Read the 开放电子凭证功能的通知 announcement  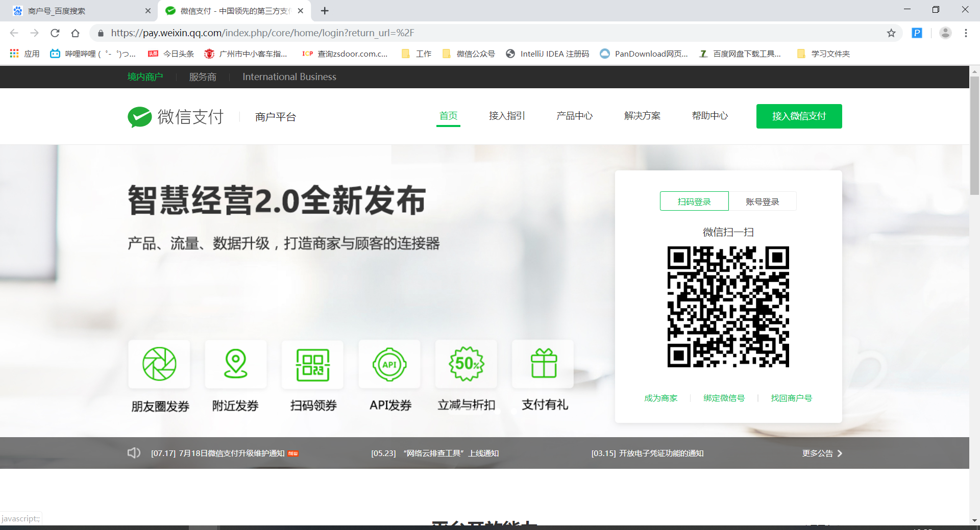point(647,453)
